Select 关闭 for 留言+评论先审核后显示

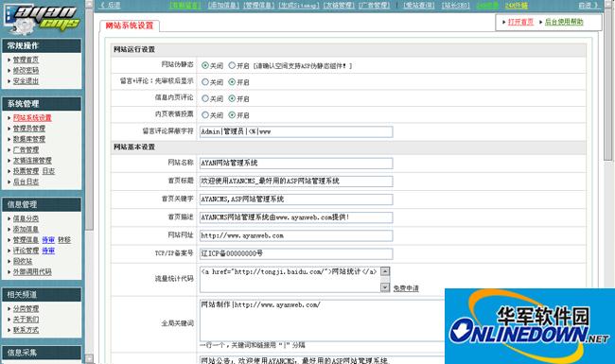tap(205, 82)
